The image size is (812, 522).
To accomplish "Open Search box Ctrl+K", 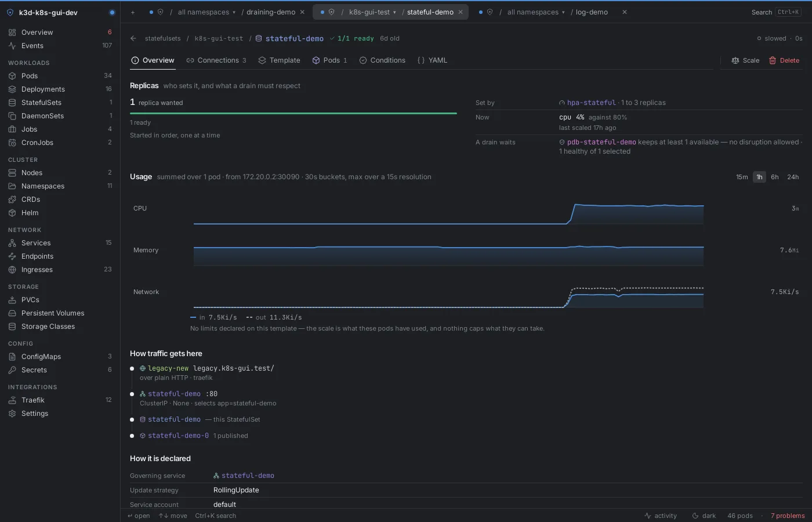I will (x=777, y=12).
